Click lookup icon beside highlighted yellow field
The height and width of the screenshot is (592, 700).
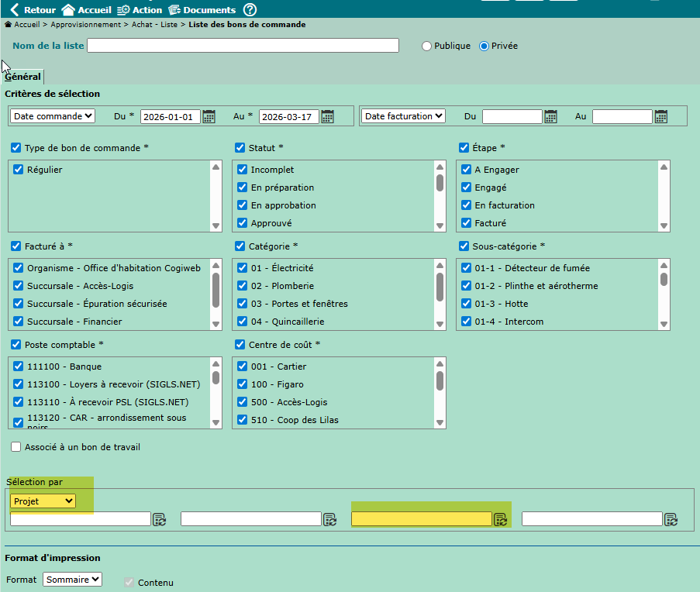pos(501,519)
